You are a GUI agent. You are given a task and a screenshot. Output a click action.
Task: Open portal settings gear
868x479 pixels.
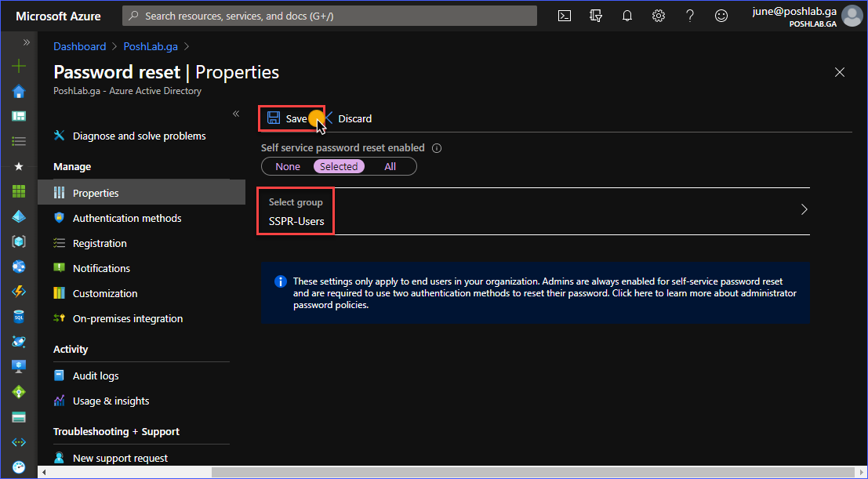point(658,16)
